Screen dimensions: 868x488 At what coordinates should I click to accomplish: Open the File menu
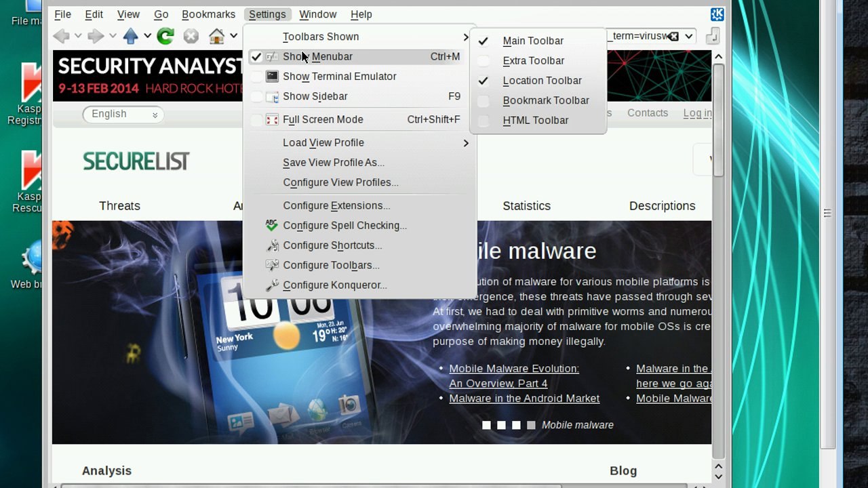(x=62, y=14)
